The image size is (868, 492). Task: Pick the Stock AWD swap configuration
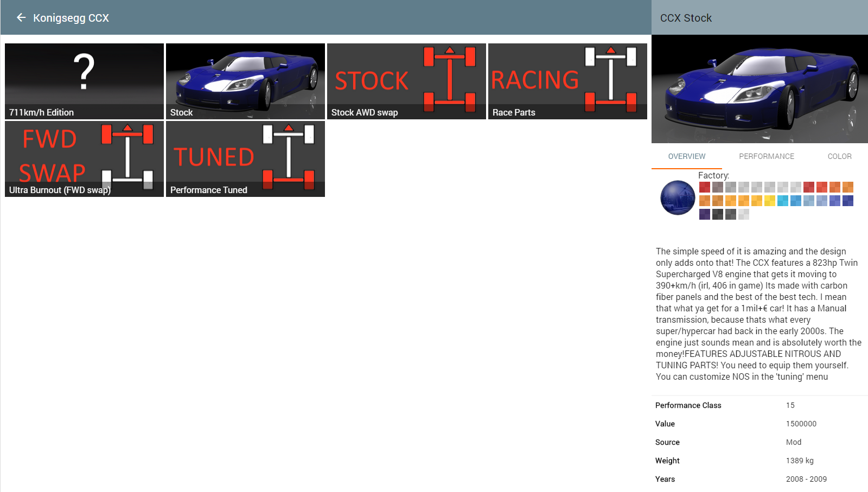406,81
